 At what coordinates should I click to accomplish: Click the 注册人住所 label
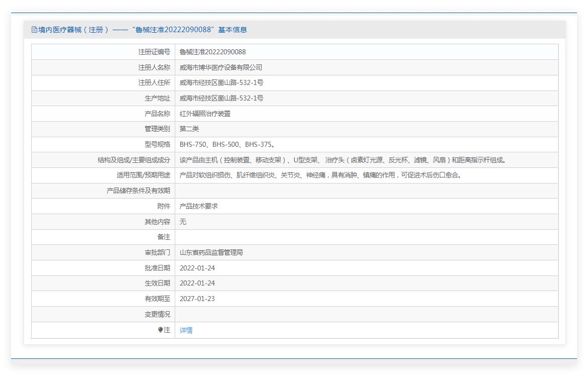click(x=154, y=82)
